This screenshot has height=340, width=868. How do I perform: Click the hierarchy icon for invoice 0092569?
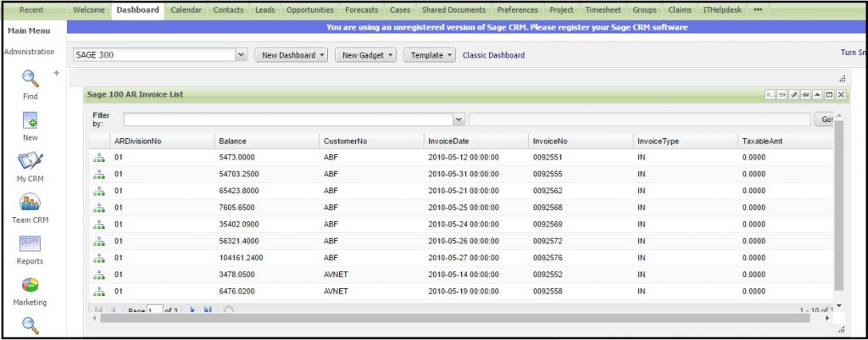pyautogui.click(x=99, y=225)
